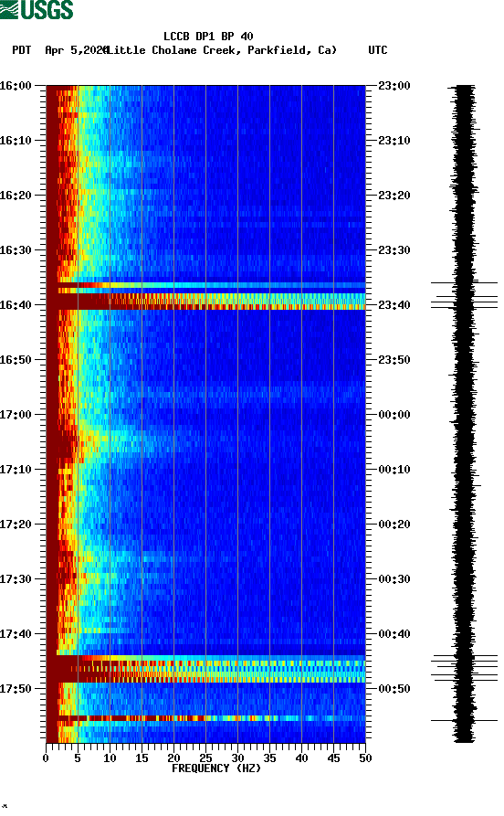The image size is (504, 816).
Task: Click the '30' frequency axis label
Action: tap(237, 758)
